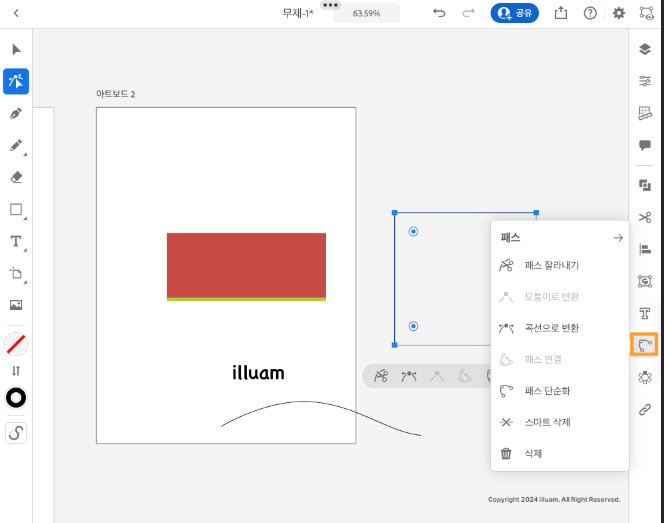Click the upper corner radius widget

click(x=413, y=231)
